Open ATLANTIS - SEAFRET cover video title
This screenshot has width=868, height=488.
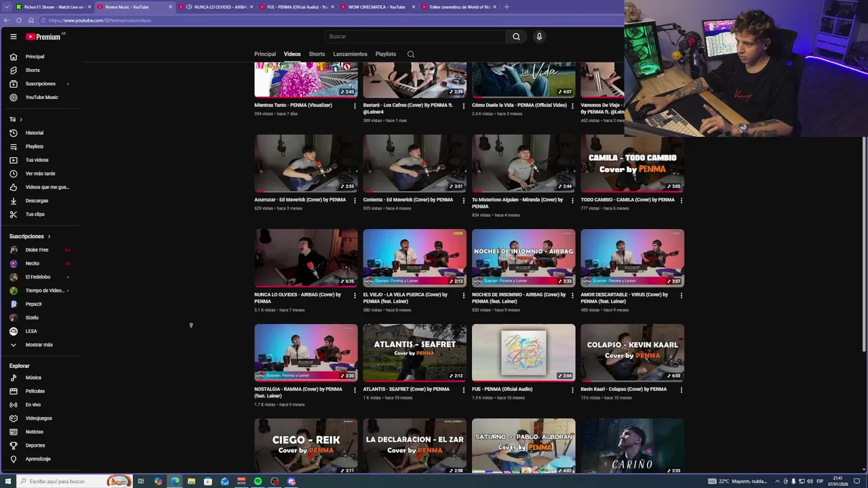click(406, 389)
